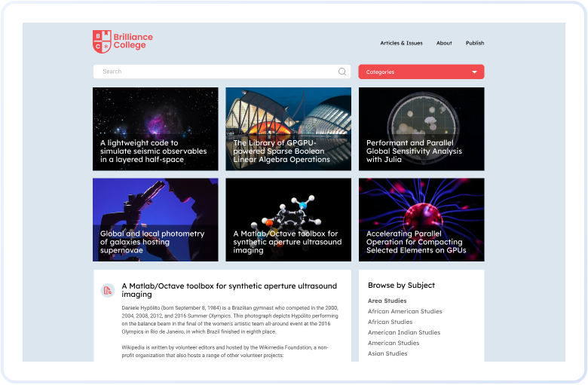
Task: Click the document icon beside the article title
Action: pos(108,290)
